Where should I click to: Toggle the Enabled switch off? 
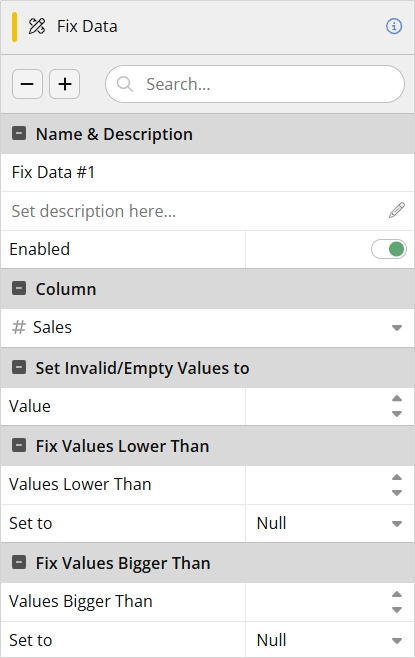click(389, 249)
